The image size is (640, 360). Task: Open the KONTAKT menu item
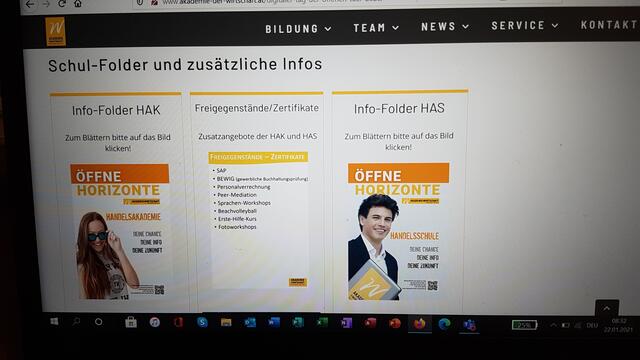610,24
